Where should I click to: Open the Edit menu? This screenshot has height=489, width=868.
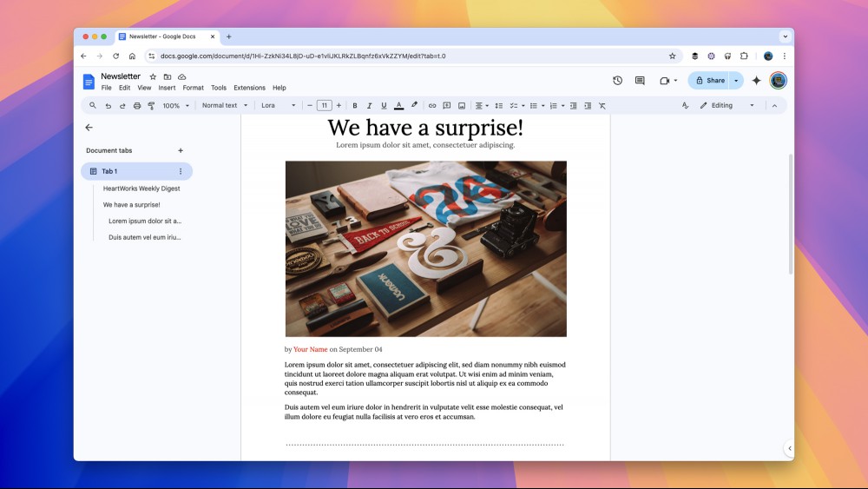[124, 88]
